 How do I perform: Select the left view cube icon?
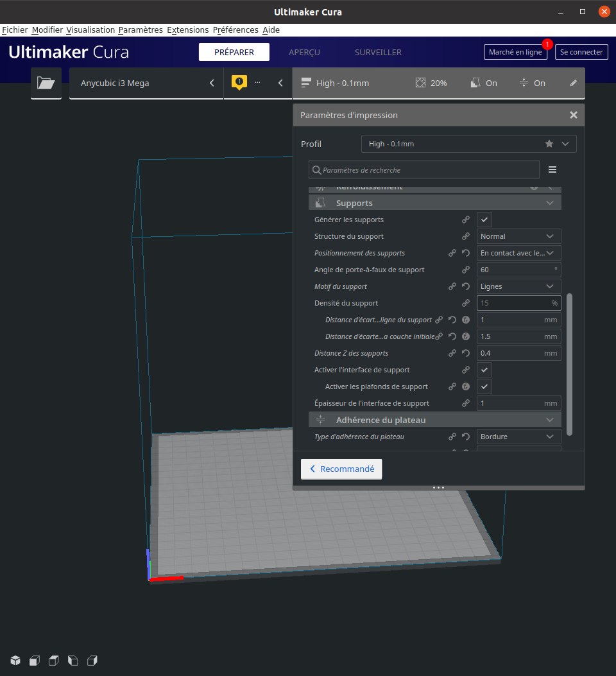(x=73, y=661)
